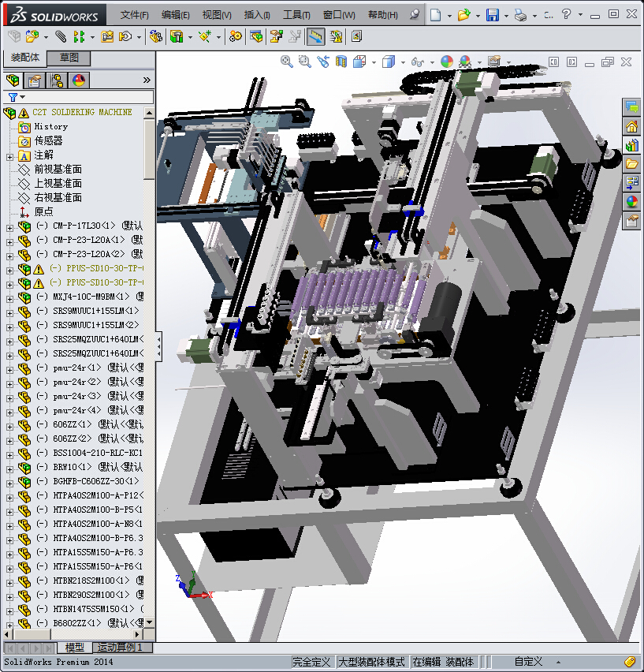
Task: Click the Move Component icon
Action: 125,36
